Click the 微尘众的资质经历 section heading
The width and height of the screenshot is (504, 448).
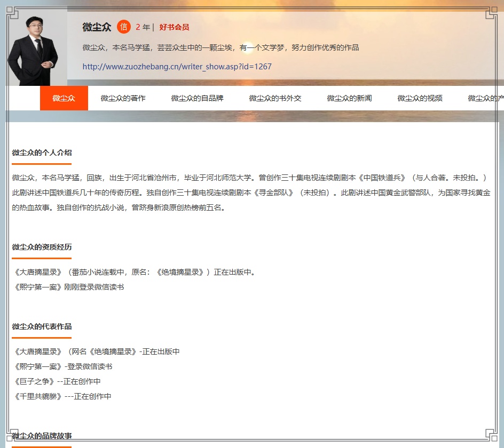[x=42, y=247]
